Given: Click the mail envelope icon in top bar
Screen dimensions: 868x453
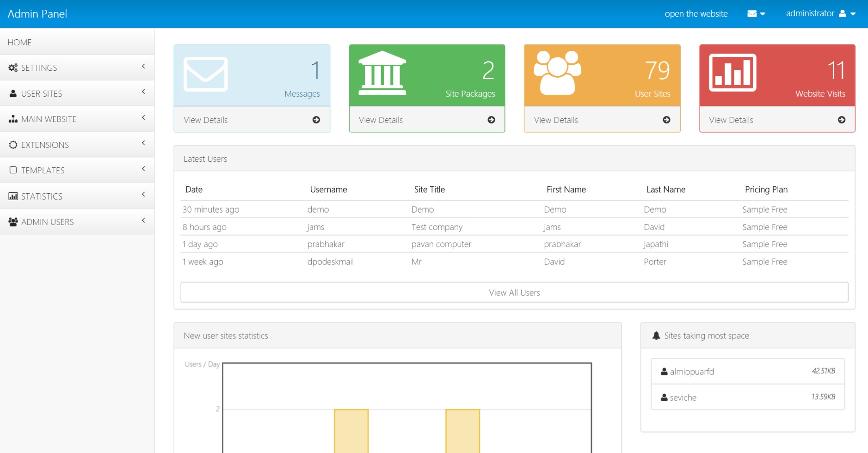Looking at the screenshot, I should 752,14.
